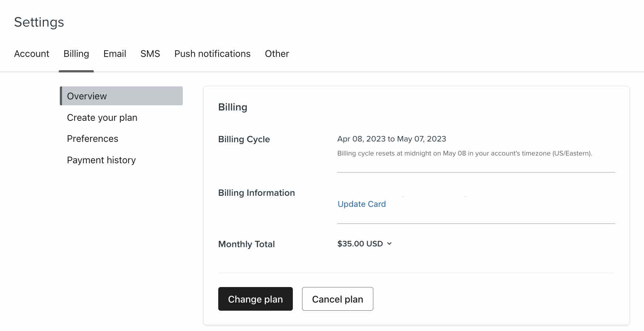Screen dimensions: 644x331
Task: Click the Update Card link
Action: point(362,204)
